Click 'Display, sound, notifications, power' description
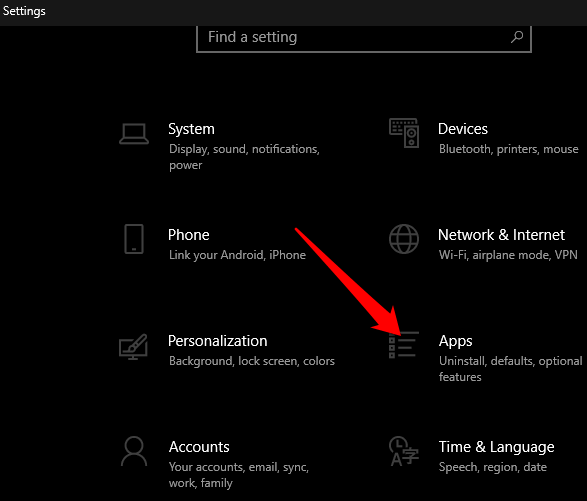This screenshot has width=587, height=501. (244, 157)
